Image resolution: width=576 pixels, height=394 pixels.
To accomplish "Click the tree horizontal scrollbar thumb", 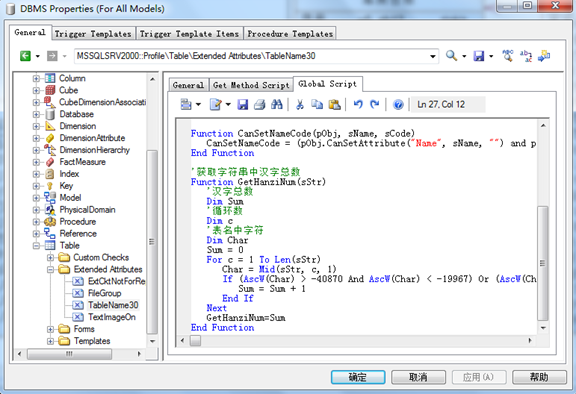I will coord(69,354).
